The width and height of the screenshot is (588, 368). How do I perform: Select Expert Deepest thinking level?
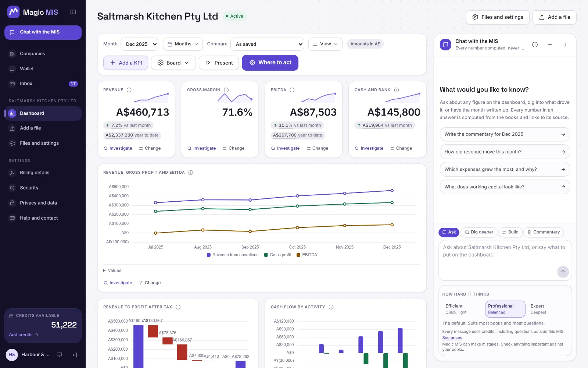click(x=548, y=309)
